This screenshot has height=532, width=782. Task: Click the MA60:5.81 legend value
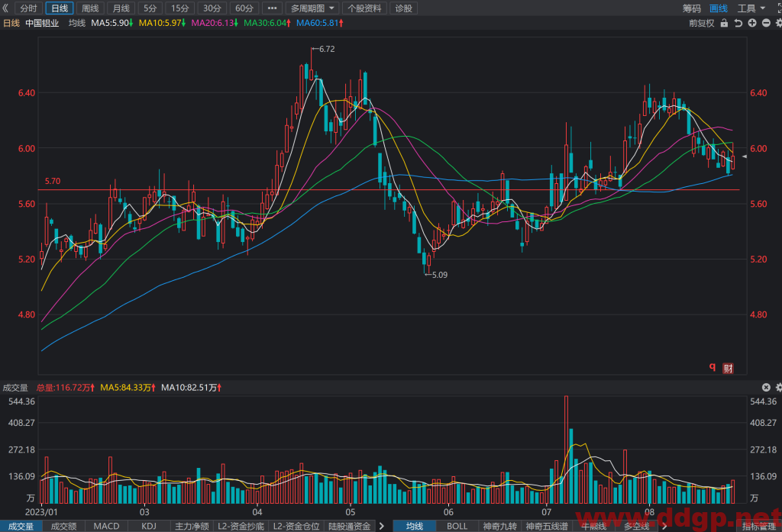pos(320,23)
